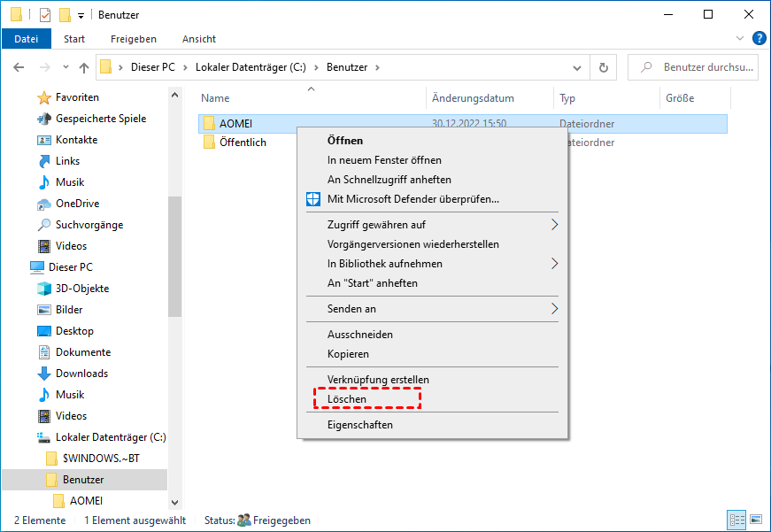Open the Links shortcut icon
771x532 pixels.
[44, 161]
